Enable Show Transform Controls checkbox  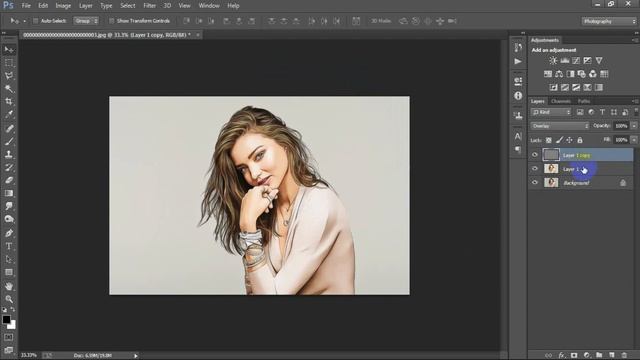(x=111, y=21)
